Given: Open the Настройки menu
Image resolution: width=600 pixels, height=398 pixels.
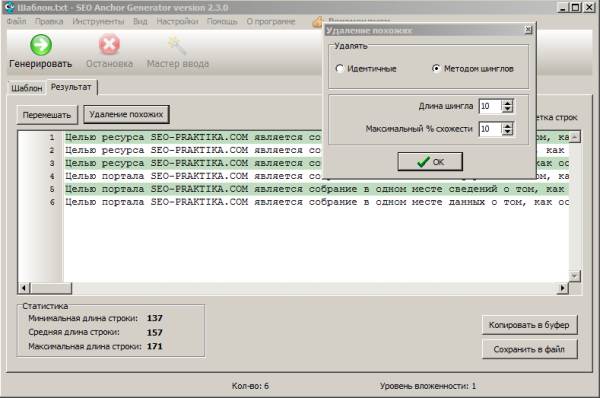Looking at the screenshot, I should 177,21.
